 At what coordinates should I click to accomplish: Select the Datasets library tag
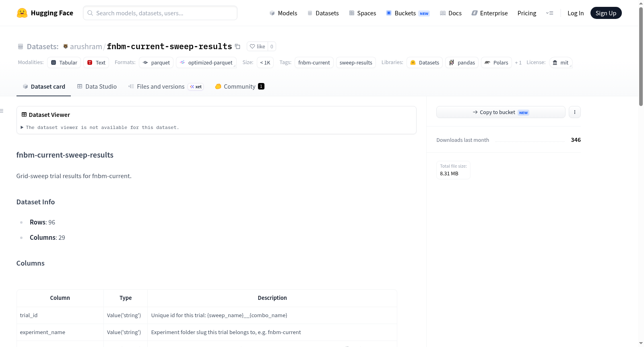tap(425, 62)
